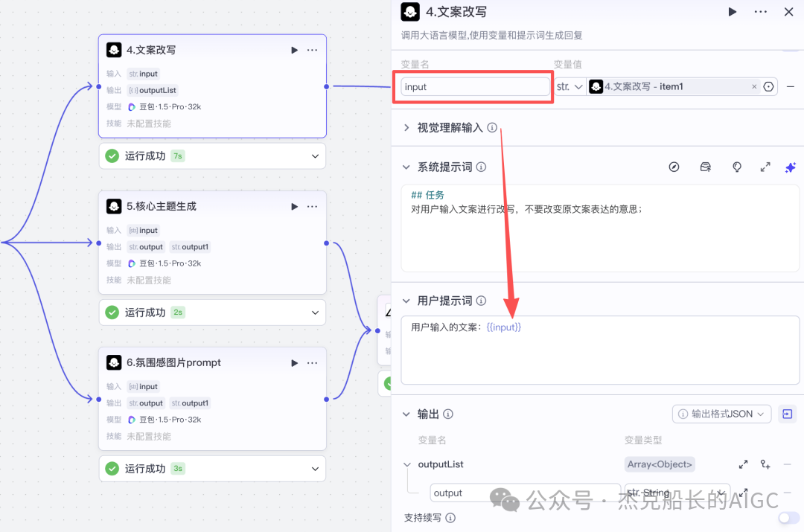Click into the system prompt text area
This screenshot has width=804, height=532.
point(600,228)
